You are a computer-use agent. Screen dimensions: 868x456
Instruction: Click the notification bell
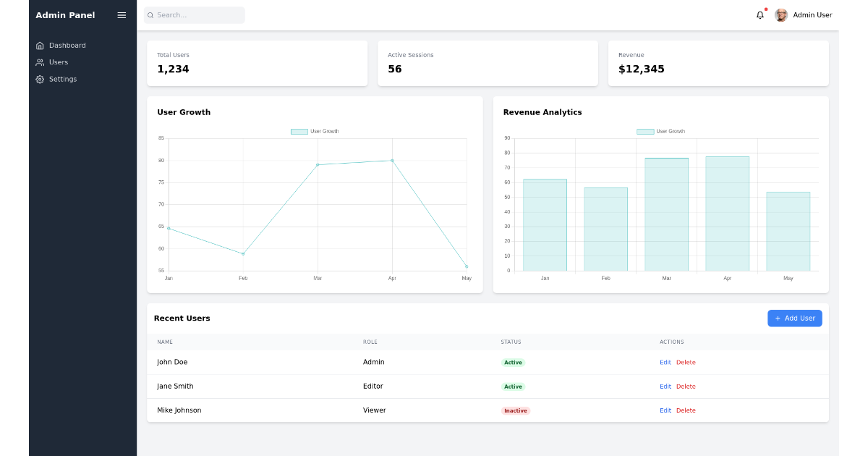(x=759, y=14)
